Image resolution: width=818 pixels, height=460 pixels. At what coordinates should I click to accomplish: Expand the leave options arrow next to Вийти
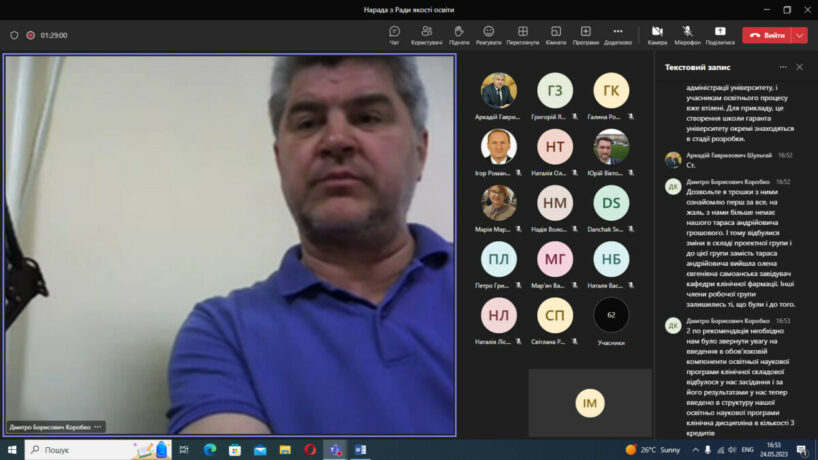click(x=800, y=35)
